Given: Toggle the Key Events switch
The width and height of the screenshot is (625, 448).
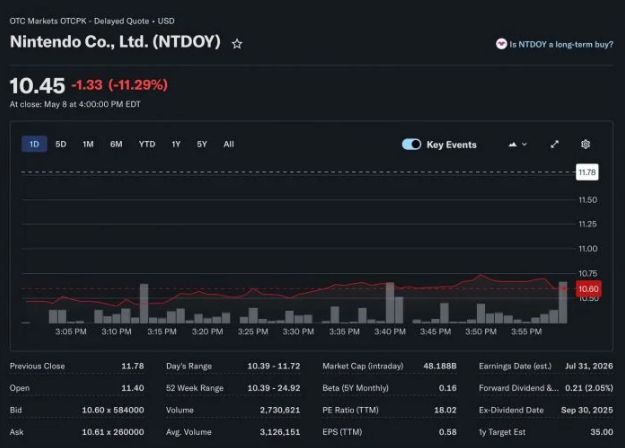Looking at the screenshot, I should (x=411, y=144).
